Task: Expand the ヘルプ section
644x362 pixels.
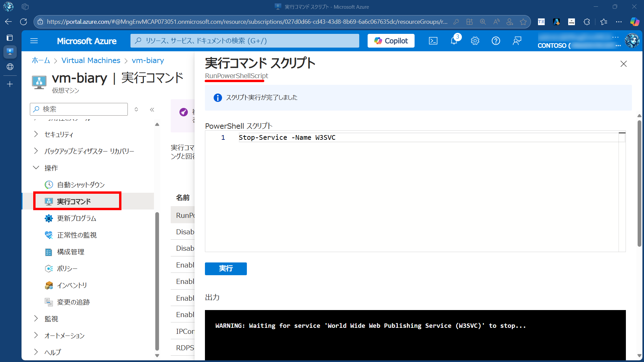Action: coord(36,352)
